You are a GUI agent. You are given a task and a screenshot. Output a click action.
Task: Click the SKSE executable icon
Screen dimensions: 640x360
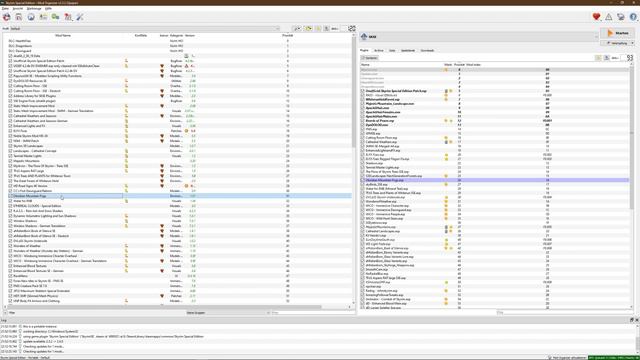click(x=364, y=36)
